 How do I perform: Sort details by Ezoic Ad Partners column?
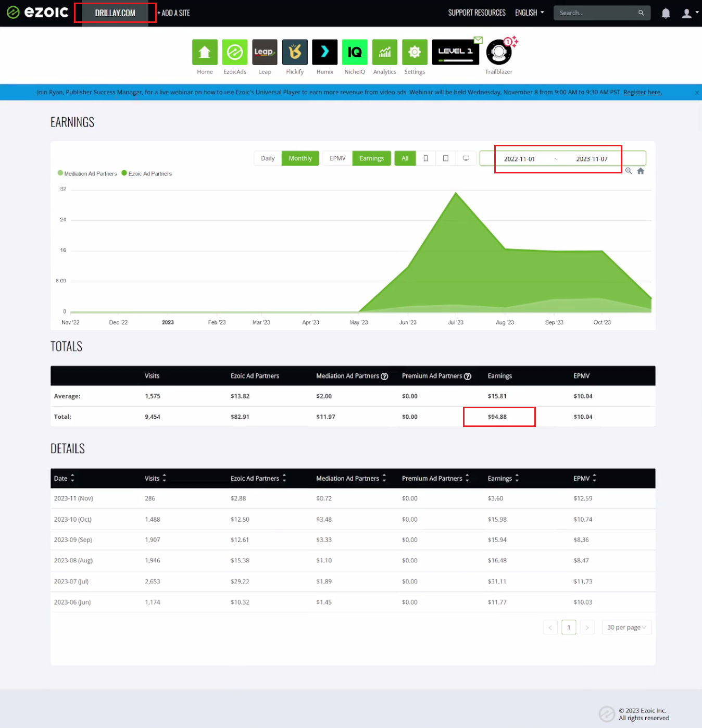point(258,478)
